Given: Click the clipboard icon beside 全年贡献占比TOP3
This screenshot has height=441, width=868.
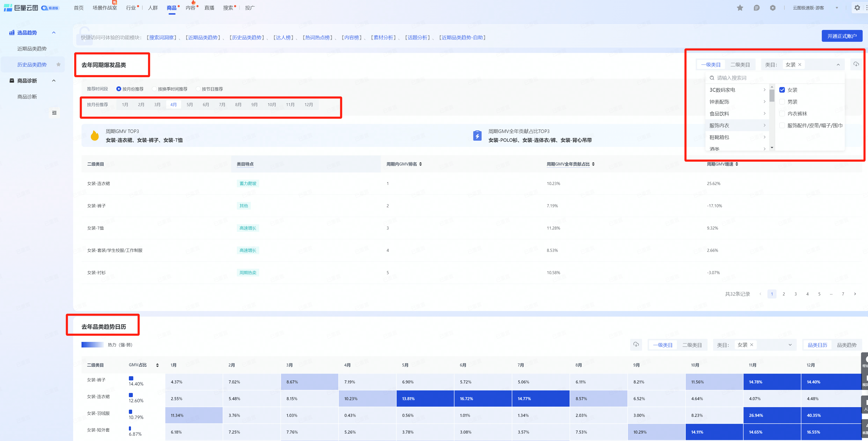Looking at the screenshot, I should 477,135.
